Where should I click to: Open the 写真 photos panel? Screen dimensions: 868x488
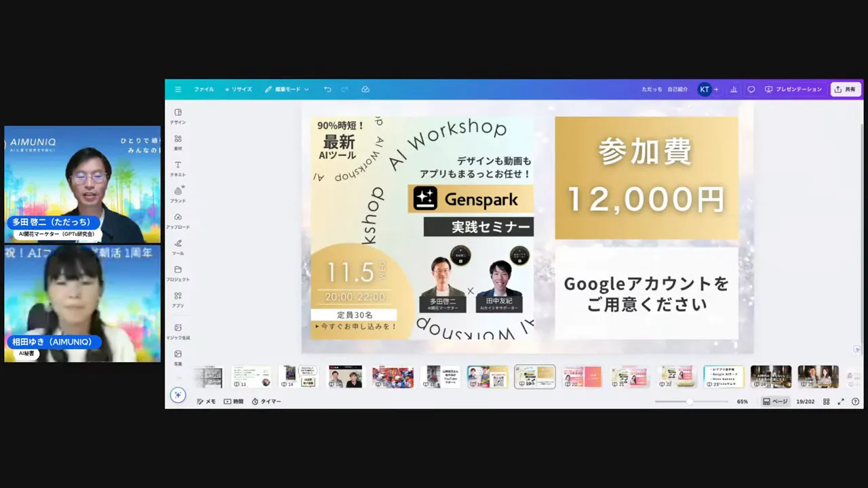click(178, 357)
